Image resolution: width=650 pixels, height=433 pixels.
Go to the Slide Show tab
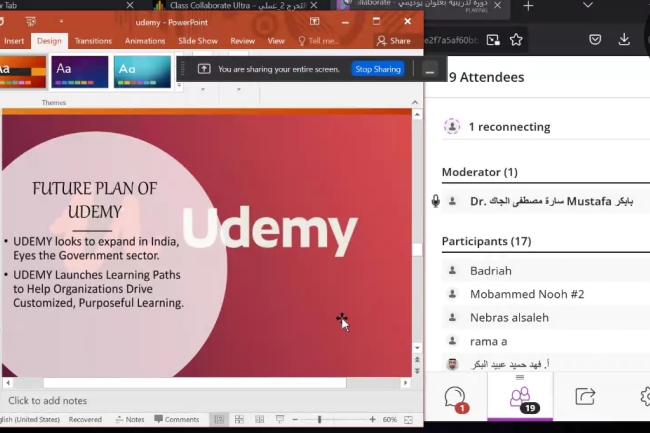198,41
